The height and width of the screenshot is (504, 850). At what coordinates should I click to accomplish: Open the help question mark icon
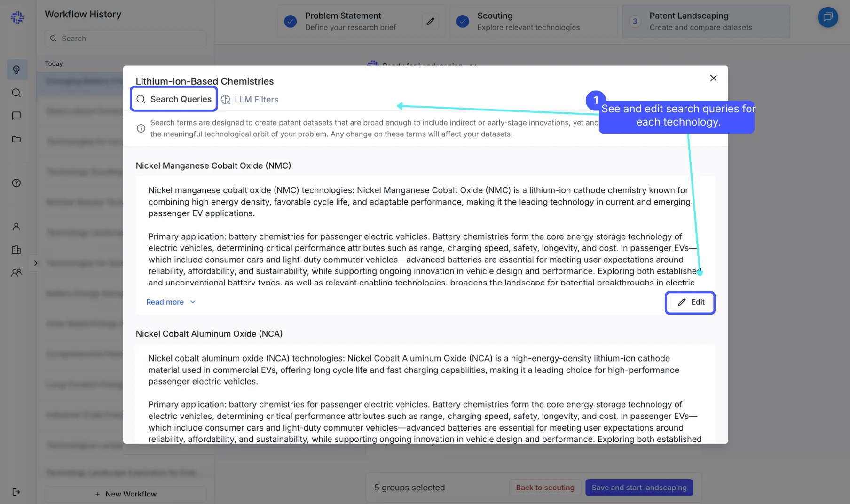point(16,183)
